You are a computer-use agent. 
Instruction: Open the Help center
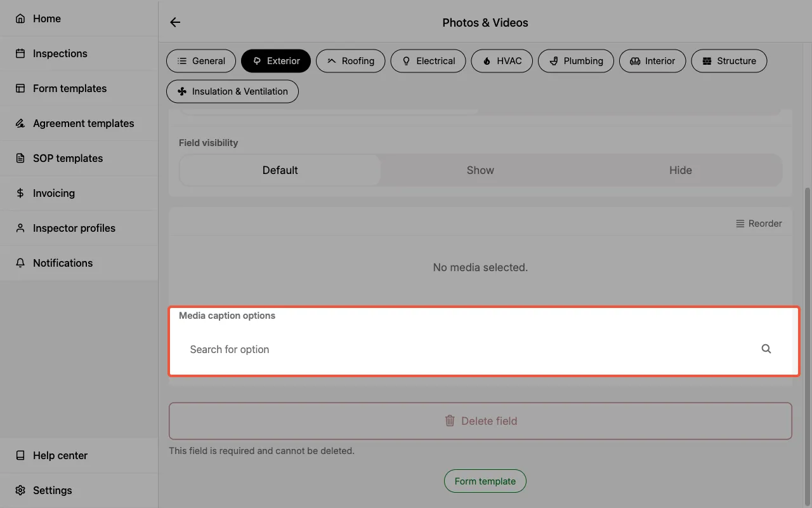click(60, 455)
